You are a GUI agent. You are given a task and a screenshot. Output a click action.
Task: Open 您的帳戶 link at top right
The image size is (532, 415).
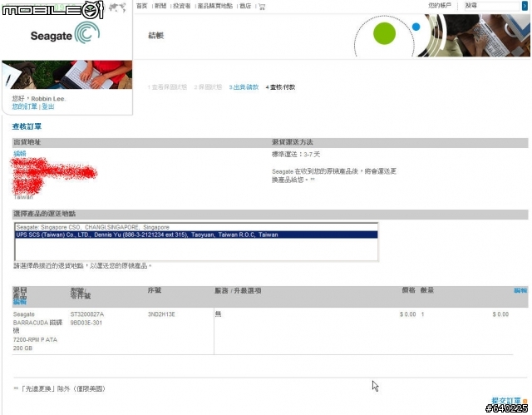[440, 6]
